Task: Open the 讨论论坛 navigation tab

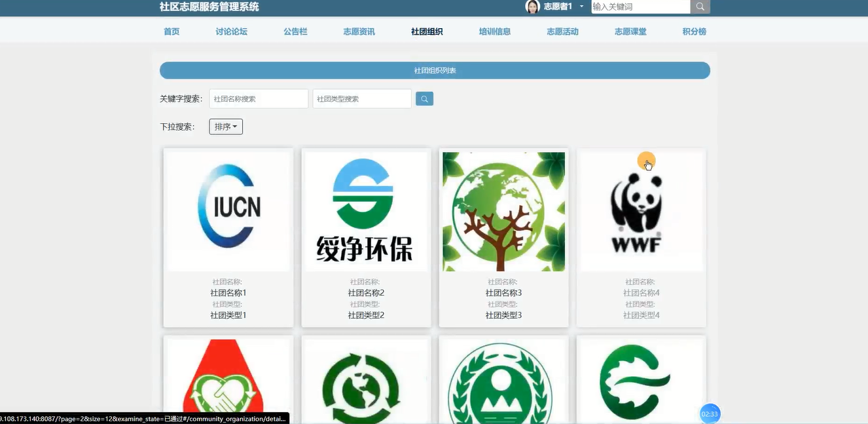Action: (x=232, y=31)
